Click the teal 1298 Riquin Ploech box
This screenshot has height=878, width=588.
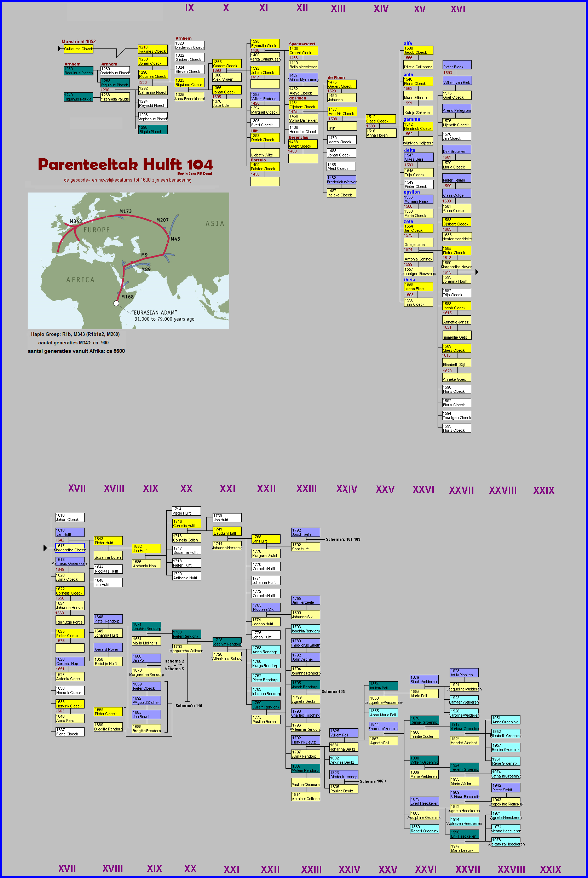tap(152, 130)
